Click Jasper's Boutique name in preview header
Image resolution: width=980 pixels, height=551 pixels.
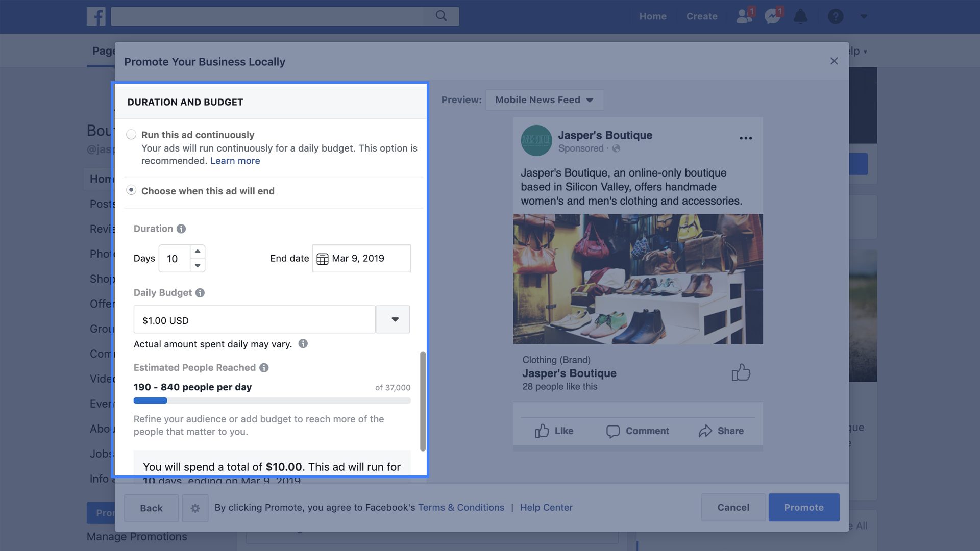(x=605, y=135)
